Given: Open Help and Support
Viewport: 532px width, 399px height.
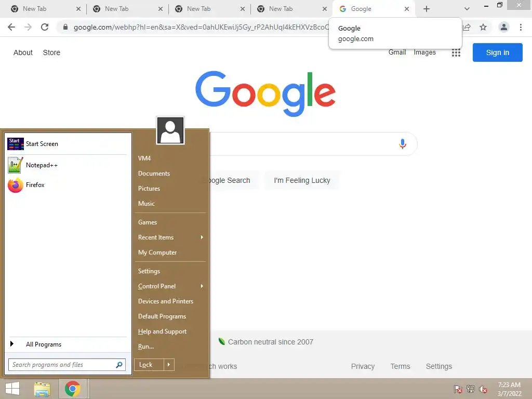Looking at the screenshot, I should (162, 331).
